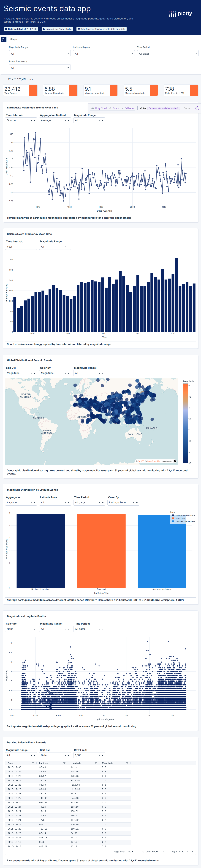Expand the dev tools arrow icon
The image size is (201, 868).
point(197,108)
